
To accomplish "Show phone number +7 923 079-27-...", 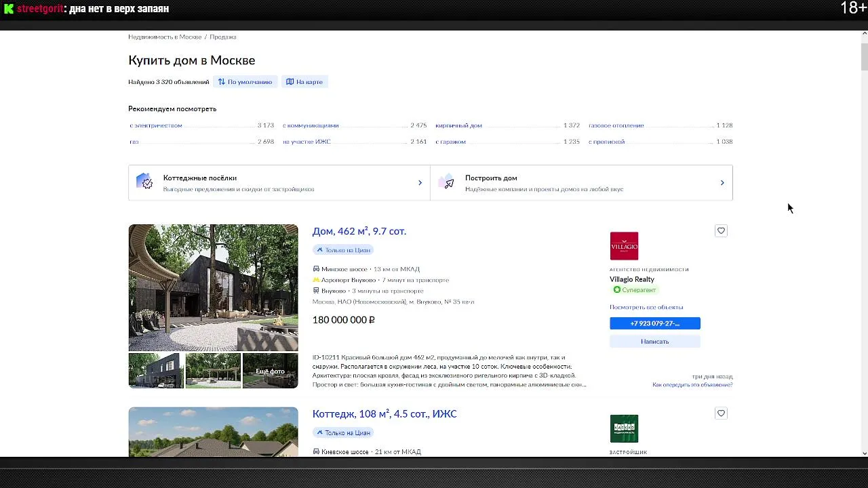I will pyautogui.click(x=655, y=323).
